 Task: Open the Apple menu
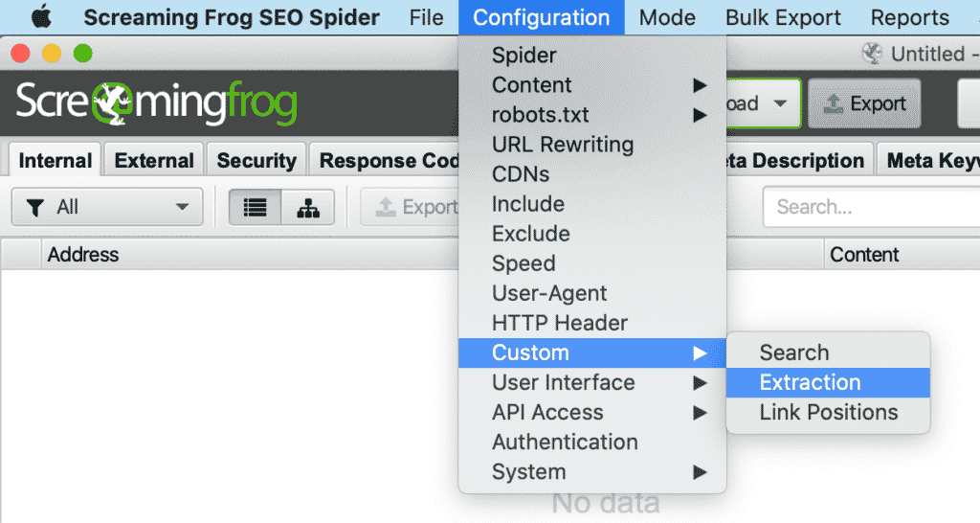(41, 17)
